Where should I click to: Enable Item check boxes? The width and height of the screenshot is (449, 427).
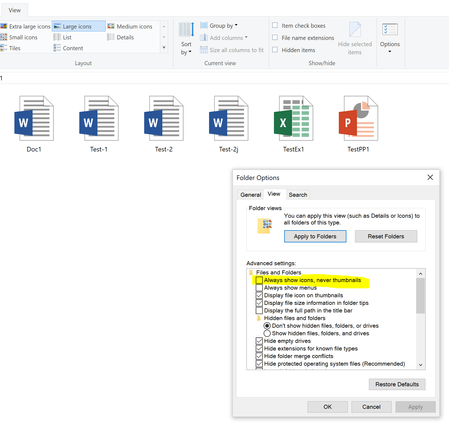275,25
